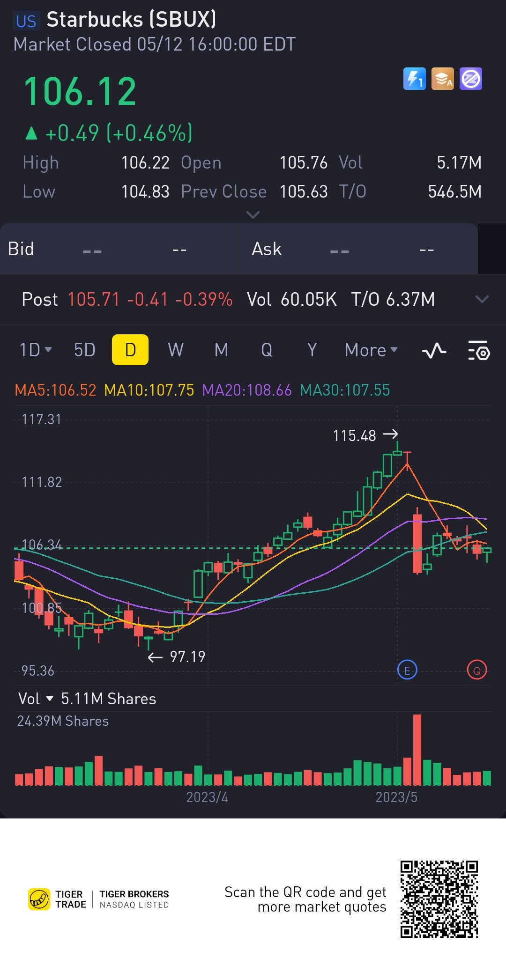The image size is (506, 980).
Task: Switch to the 5D chart tab
Action: [85, 350]
